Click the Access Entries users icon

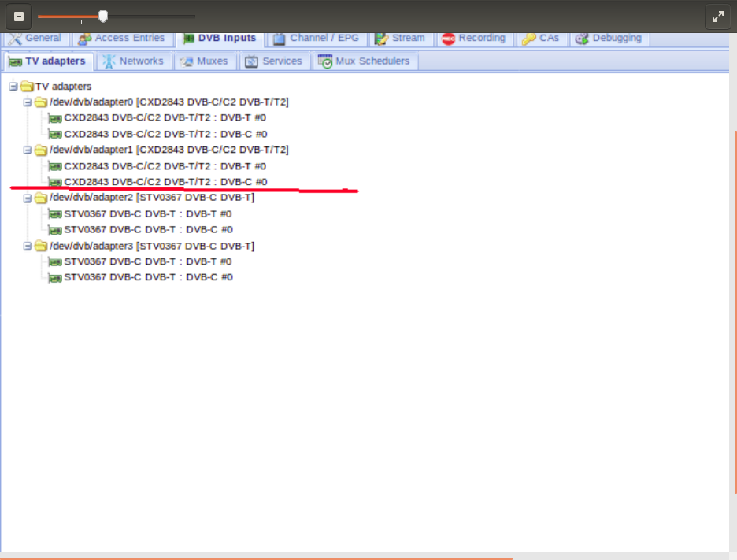coord(84,39)
